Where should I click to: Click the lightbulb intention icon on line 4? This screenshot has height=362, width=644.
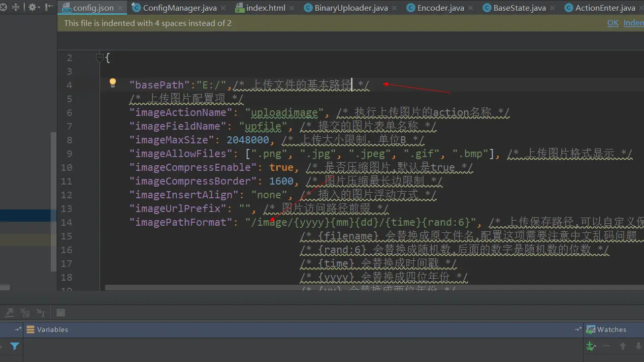[113, 82]
